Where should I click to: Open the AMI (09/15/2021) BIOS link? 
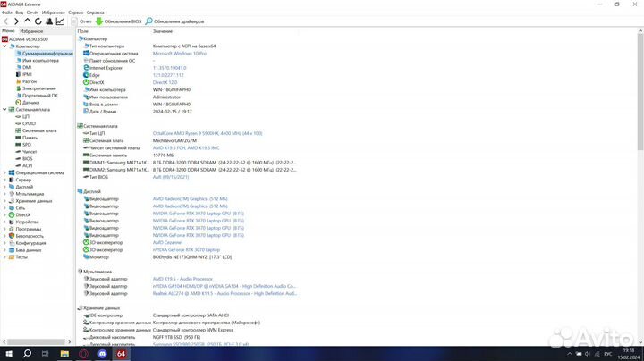171,177
